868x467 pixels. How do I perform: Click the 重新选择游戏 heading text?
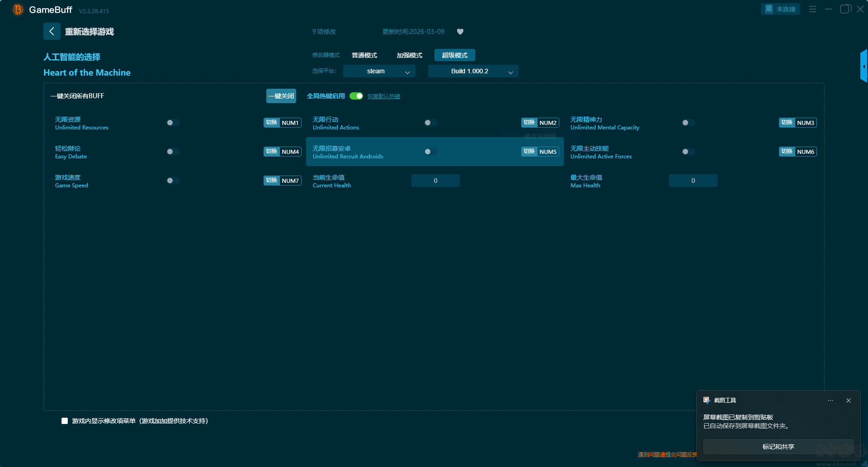tap(90, 32)
